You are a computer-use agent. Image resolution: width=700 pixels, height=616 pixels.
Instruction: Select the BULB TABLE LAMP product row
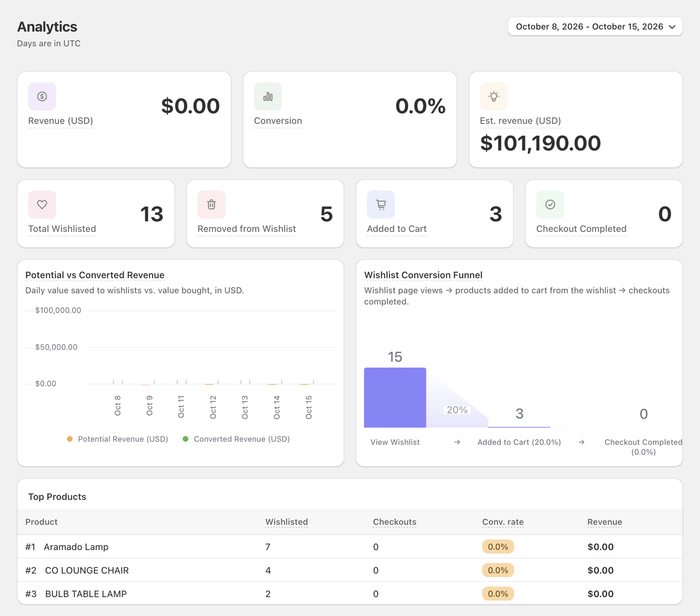[x=350, y=594]
